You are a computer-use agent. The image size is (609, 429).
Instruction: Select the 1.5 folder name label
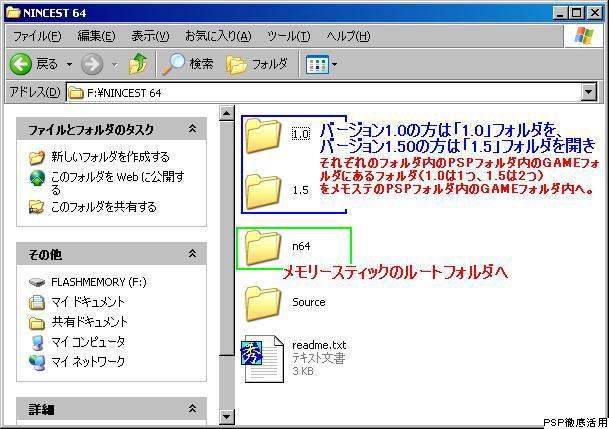301,190
